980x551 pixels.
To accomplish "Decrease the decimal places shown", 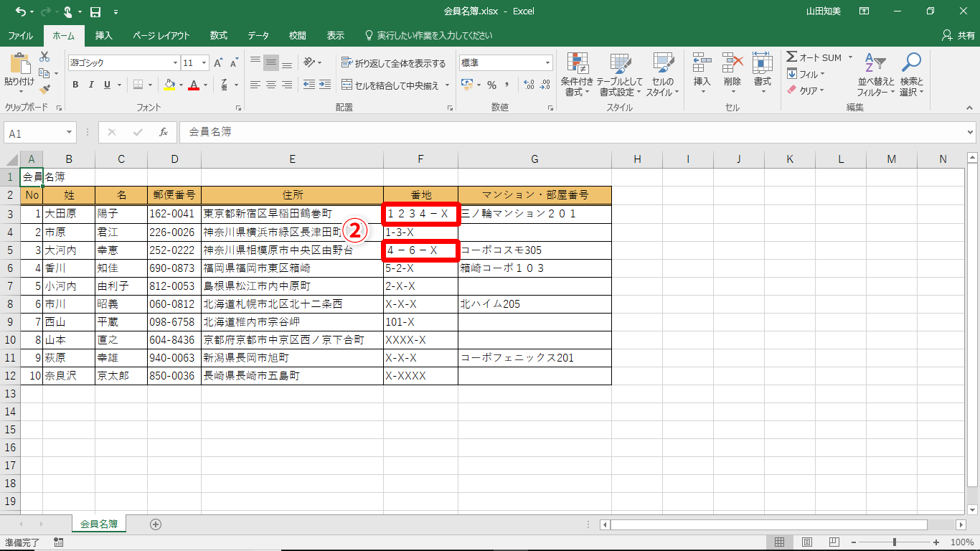I will (547, 85).
